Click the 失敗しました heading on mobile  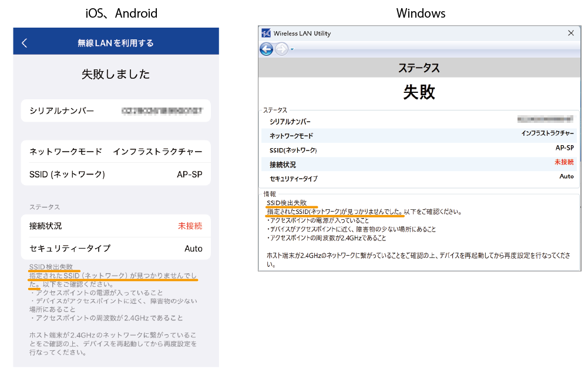pos(116,75)
